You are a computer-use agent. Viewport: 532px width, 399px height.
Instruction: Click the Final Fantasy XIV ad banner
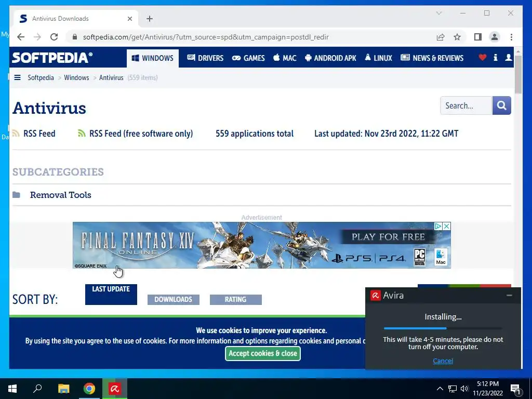(262, 245)
